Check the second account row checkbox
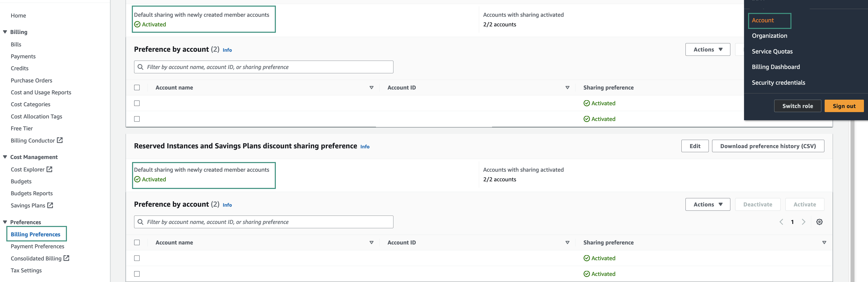868x282 pixels. (137, 274)
